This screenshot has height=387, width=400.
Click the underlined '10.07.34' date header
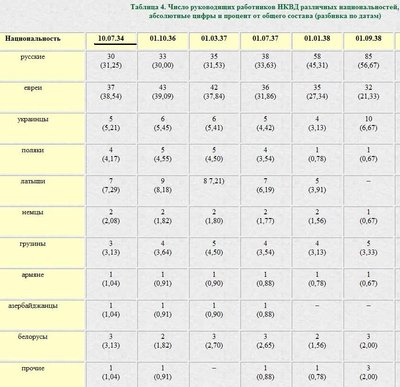(111, 38)
